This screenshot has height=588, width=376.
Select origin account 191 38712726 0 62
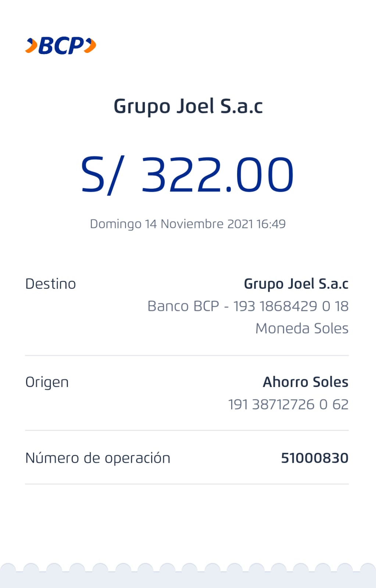288,404
